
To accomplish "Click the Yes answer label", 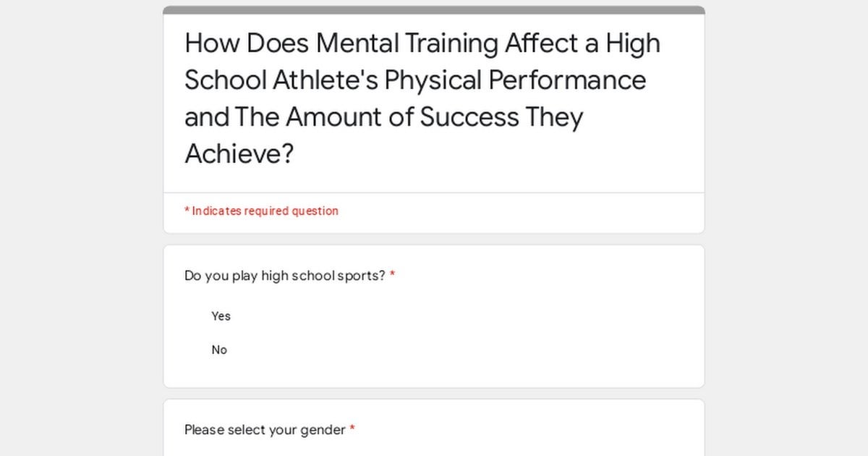I will click(221, 316).
